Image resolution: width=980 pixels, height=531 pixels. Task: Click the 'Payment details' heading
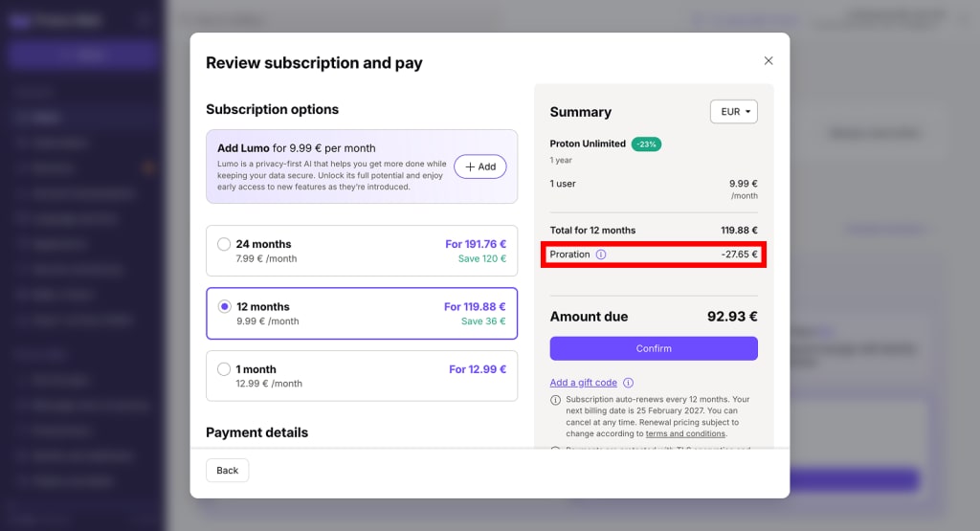click(256, 432)
